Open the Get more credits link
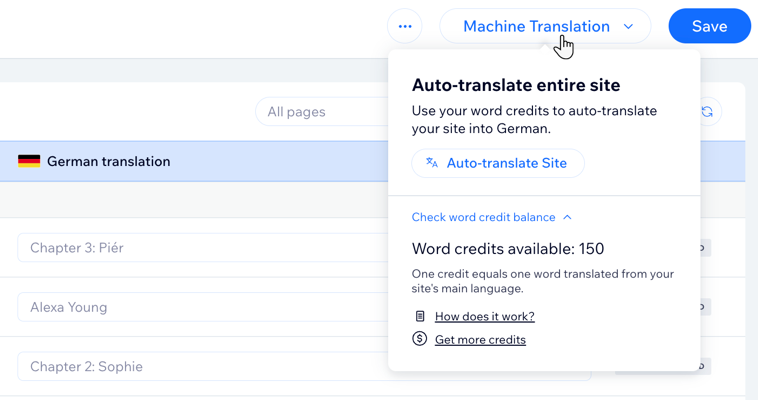The width and height of the screenshot is (758, 400). pyautogui.click(x=480, y=340)
